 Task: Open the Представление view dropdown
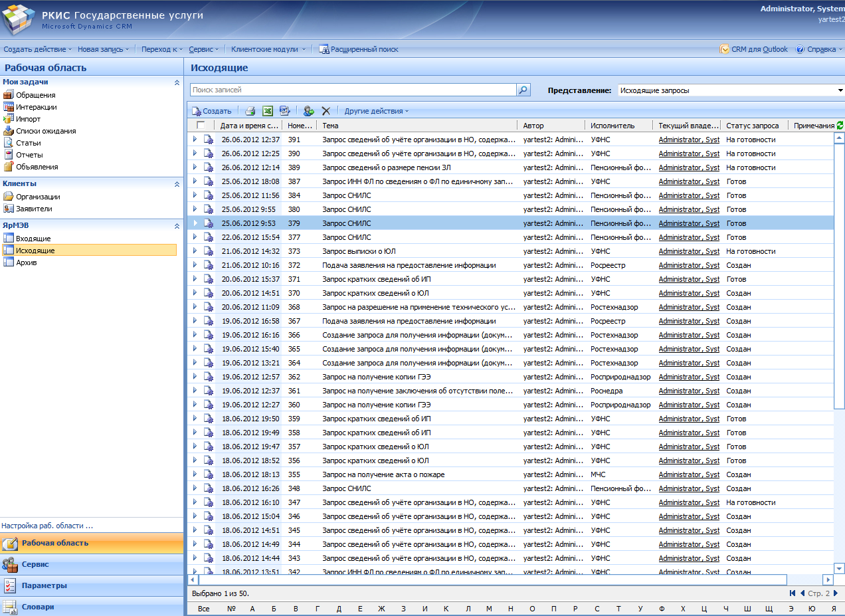tap(840, 90)
